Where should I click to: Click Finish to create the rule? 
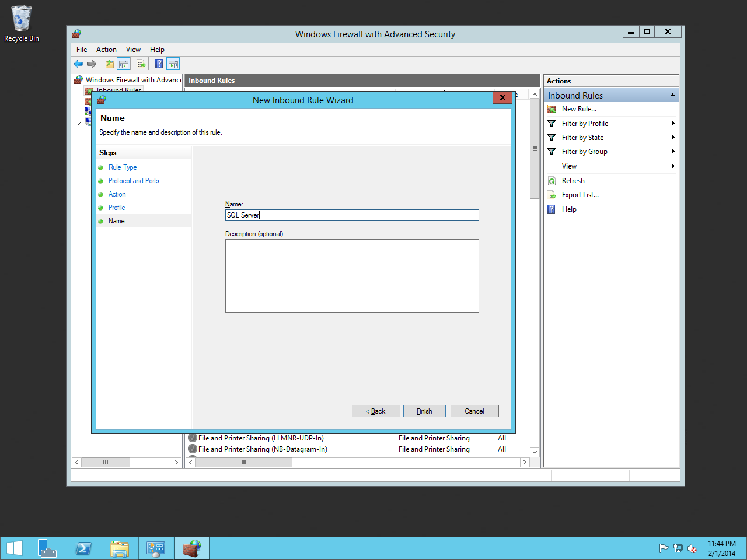pos(424,411)
